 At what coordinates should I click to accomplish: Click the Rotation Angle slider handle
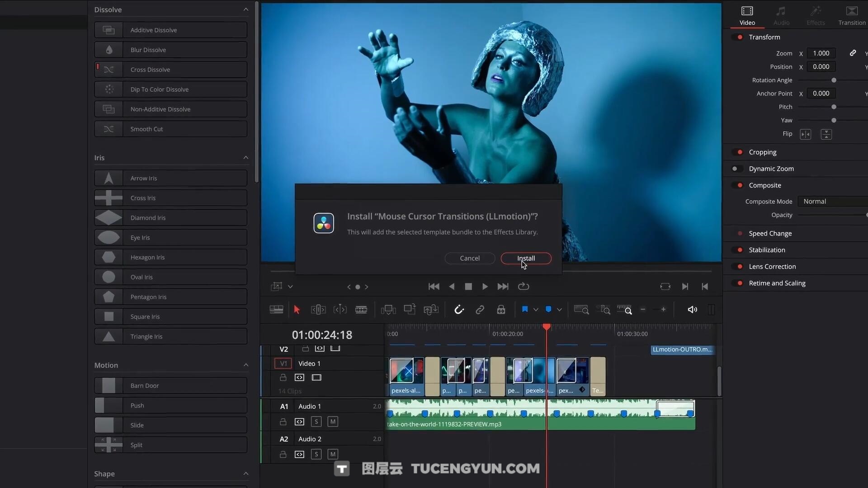pyautogui.click(x=834, y=80)
